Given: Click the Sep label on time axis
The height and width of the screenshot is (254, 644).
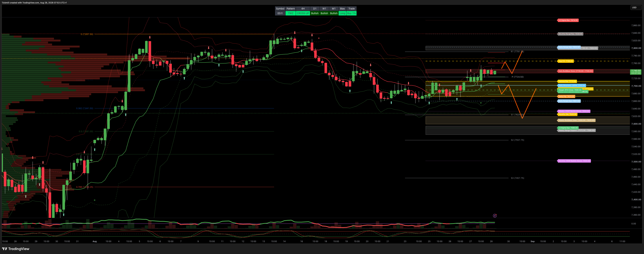Looking at the screenshot, I should (533, 241).
